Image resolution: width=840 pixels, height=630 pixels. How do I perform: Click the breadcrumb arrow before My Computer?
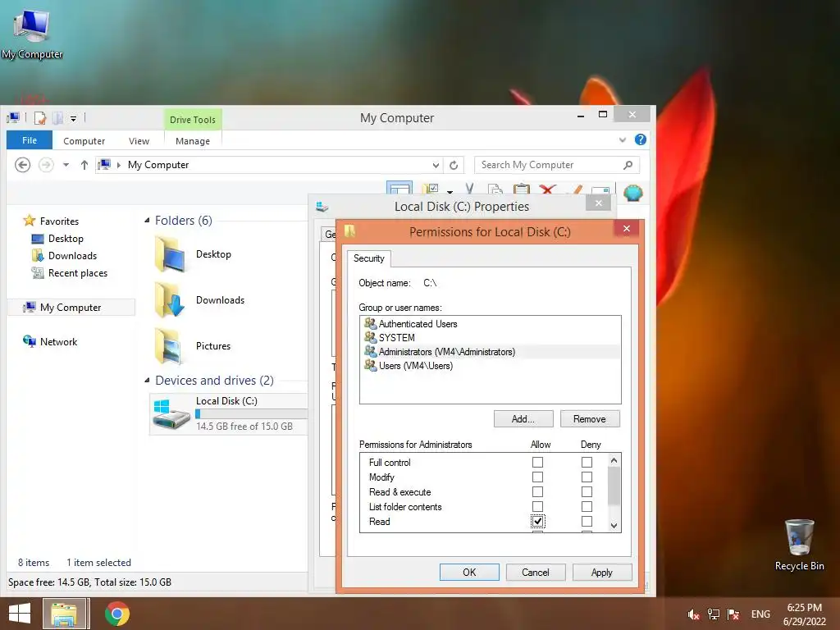point(118,165)
